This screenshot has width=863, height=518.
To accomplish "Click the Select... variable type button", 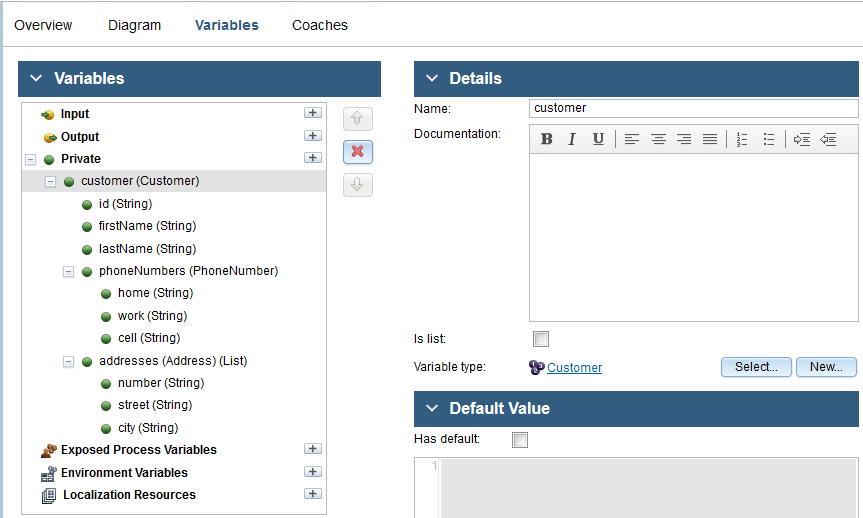I will pos(756,367).
